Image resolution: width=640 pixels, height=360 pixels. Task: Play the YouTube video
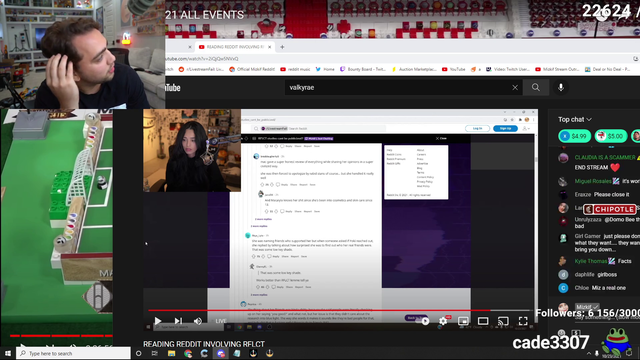[x=158, y=321]
